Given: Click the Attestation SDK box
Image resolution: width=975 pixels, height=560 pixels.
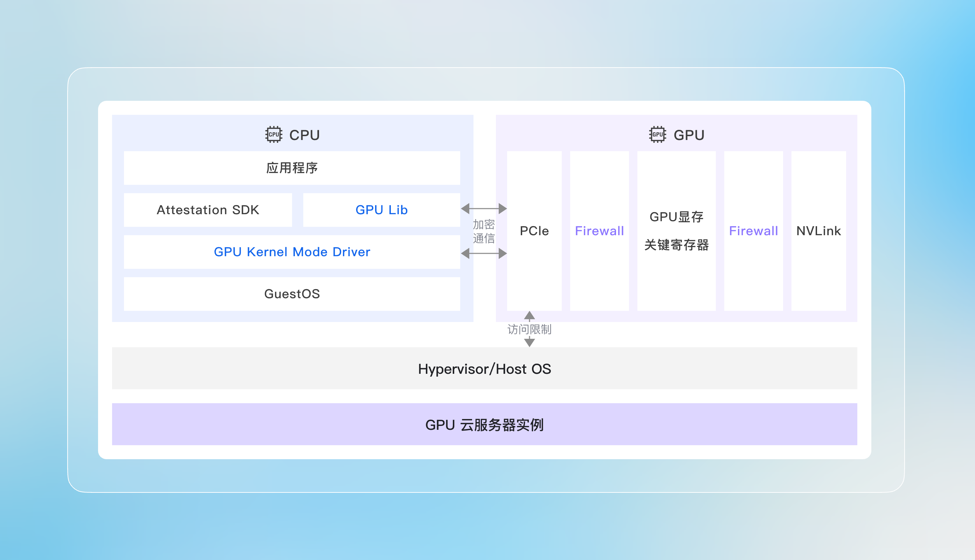Looking at the screenshot, I should tap(208, 210).
